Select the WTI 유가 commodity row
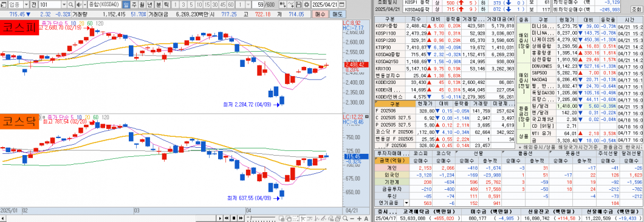 586,133
